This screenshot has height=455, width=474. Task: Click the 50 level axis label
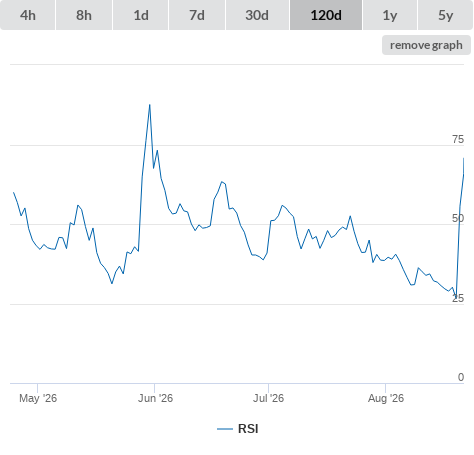pos(458,218)
